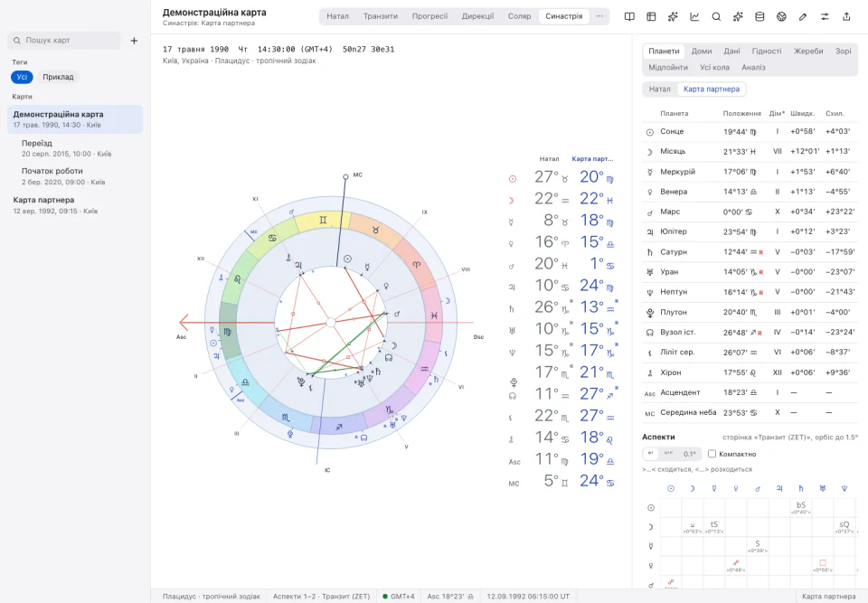
Task: Click the magnifier search icon in toolbar
Action: click(x=716, y=16)
